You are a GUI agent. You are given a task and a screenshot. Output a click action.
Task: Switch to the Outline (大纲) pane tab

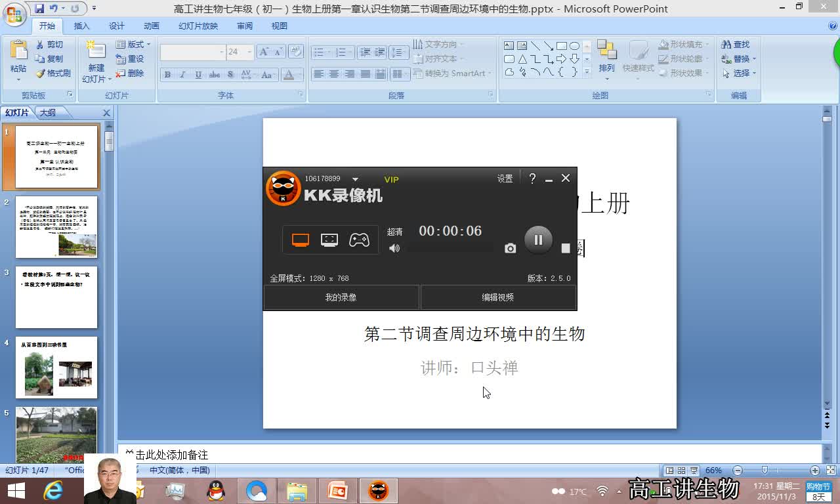[48, 113]
